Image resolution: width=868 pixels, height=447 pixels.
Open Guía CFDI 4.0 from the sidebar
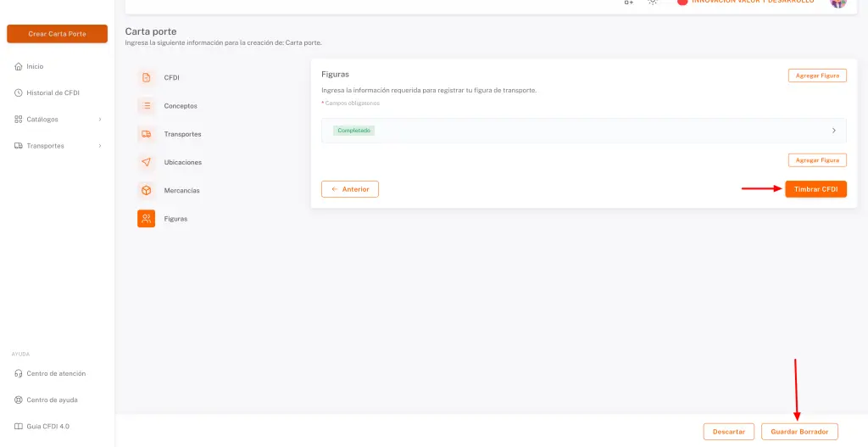tap(47, 426)
